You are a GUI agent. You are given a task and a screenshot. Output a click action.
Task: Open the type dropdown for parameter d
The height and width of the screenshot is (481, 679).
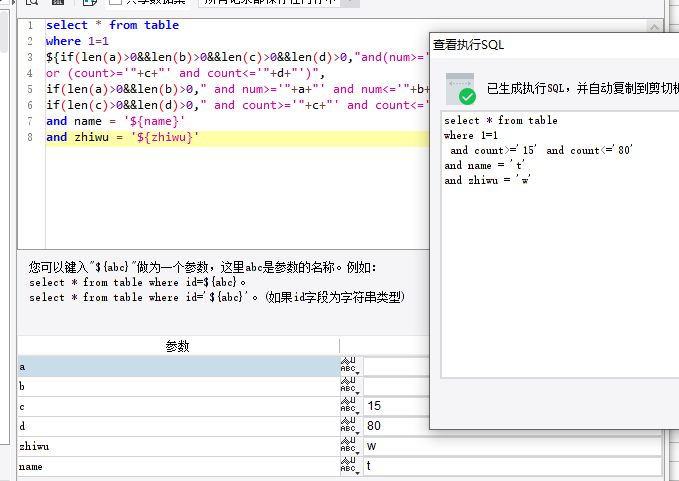tap(350, 426)
